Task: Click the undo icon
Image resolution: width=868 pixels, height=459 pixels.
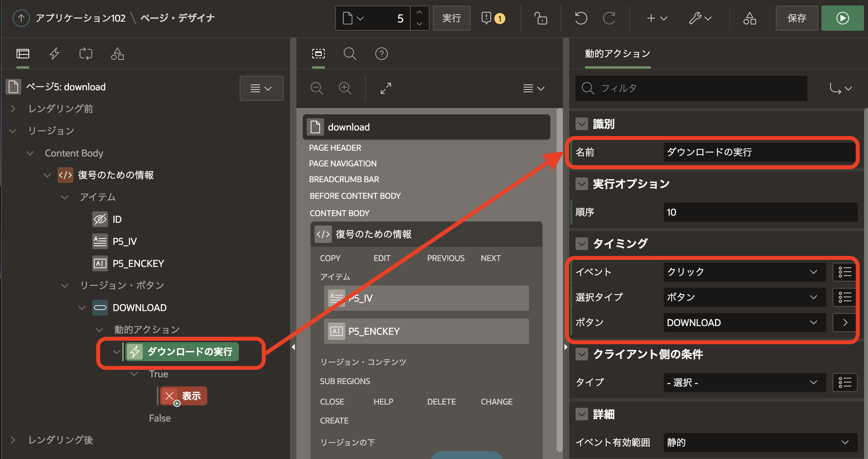Action: (581, 18)
